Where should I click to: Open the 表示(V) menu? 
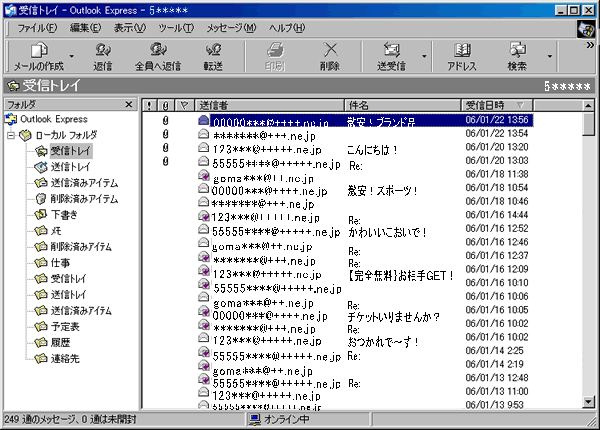130,28
